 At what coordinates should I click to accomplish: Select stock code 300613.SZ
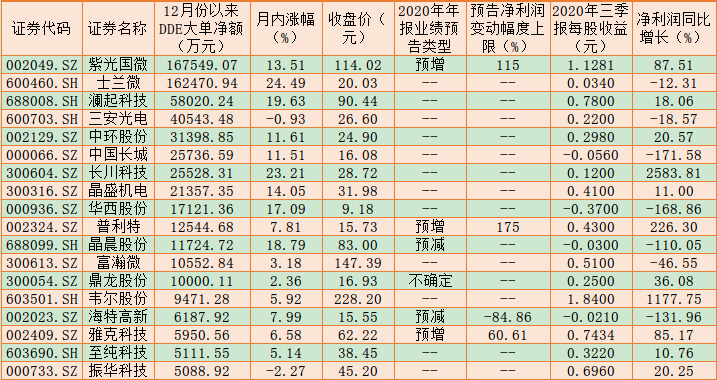click(x=42, y=263)
